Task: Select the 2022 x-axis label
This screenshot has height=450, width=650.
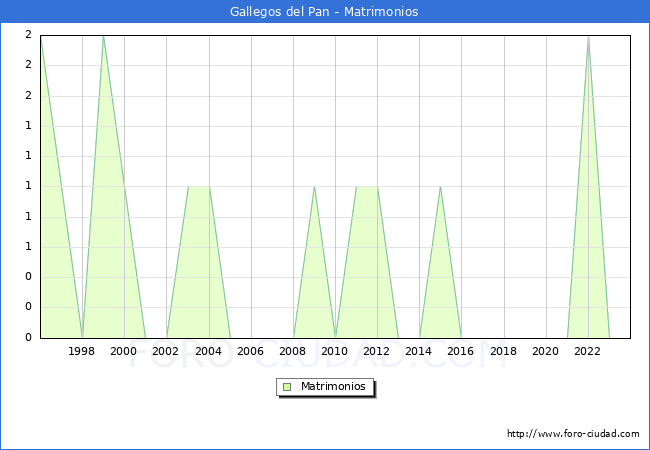Action: [x=588, y=351]
